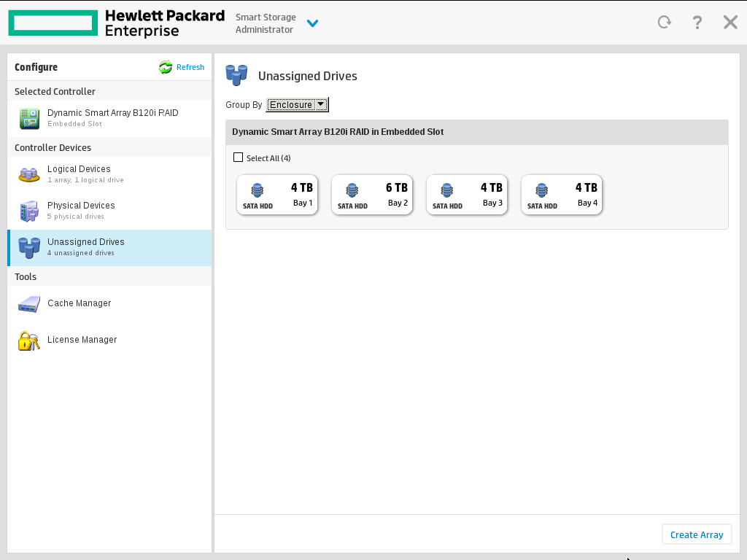The height and width of the screenshot is (560, 747).
Task: Click the Unassigned Drives heading in main panel
Action: coord(307,76)
